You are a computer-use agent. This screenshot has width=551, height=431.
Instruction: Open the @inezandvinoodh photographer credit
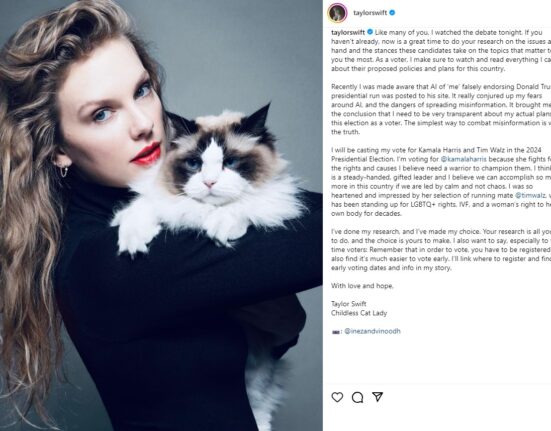[x=372, y=331]
